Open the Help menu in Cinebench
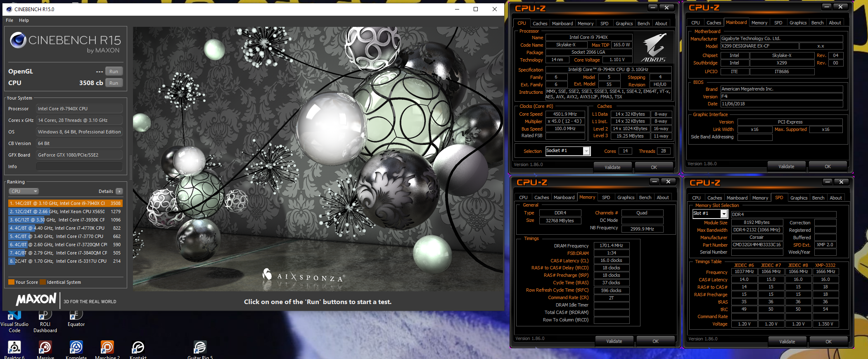 pyautogui.click(x=24, y=20)
